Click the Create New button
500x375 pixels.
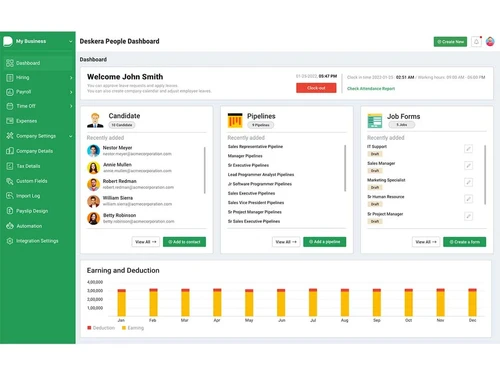click(450, 42)
